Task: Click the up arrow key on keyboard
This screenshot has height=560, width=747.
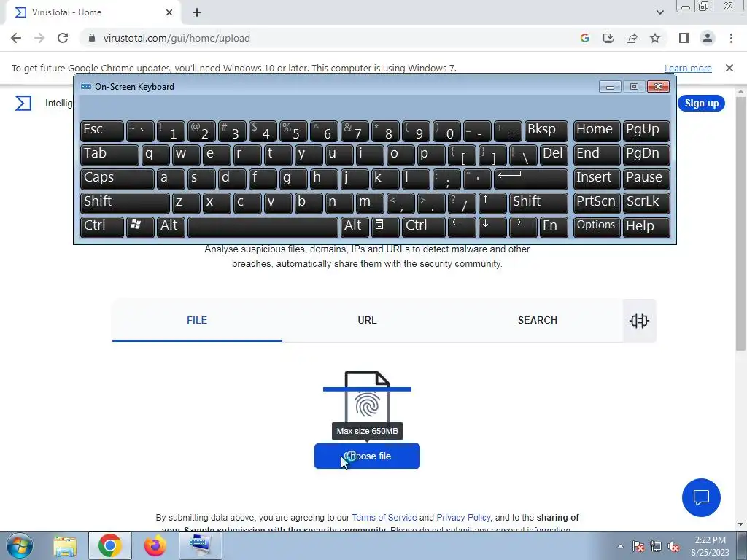Action: coord(492,203)
